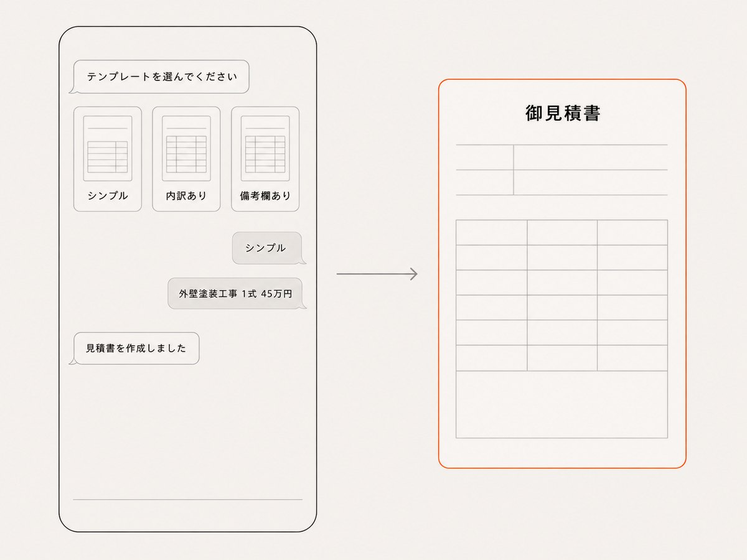
Task: Open the generated 御見積書 document preview
Action: click(562, 274)
